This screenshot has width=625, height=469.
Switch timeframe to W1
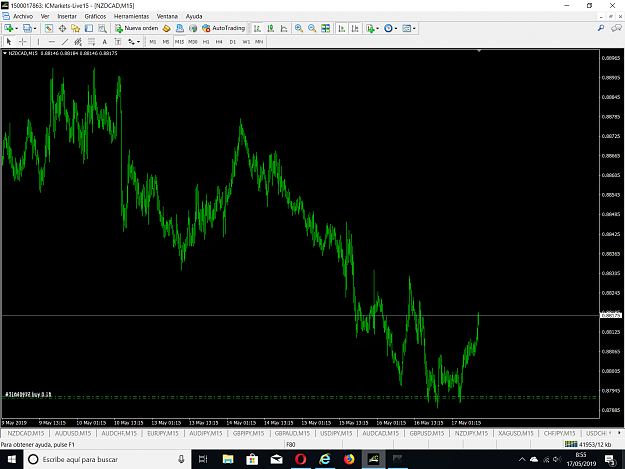click(x=246, y=41)
